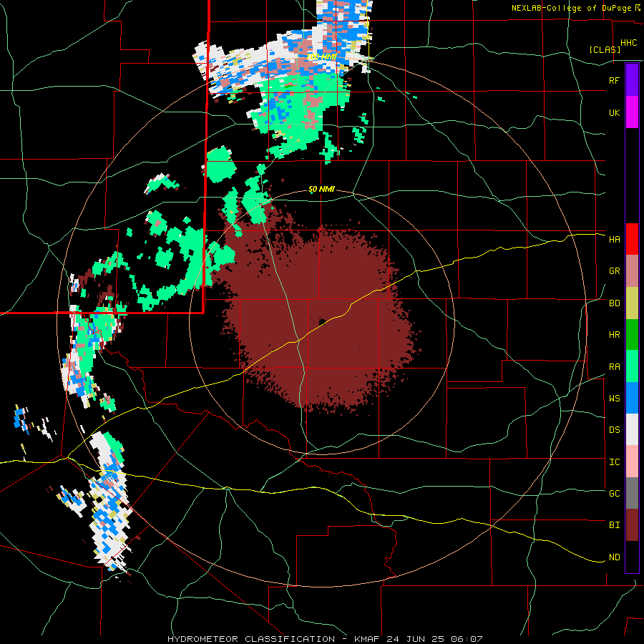
Task: Click the 100 NMI range ring label
Action: click(322, 57)
